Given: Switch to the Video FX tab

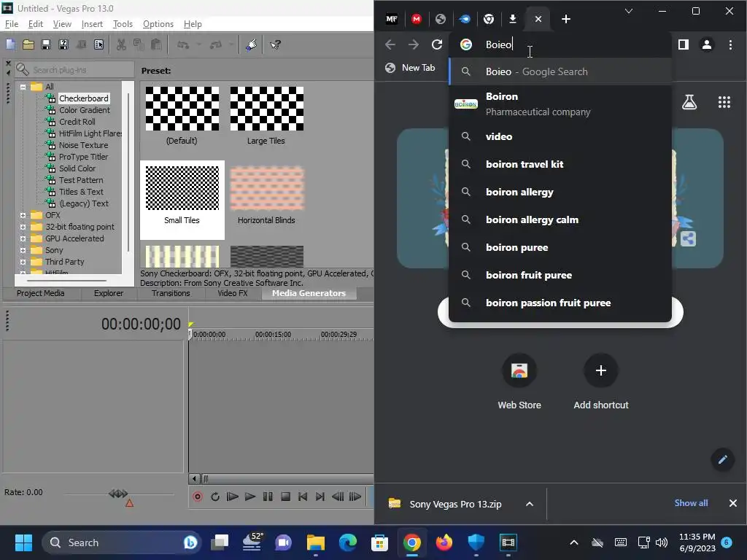Looking at the screenshot, I should tap(233, 293).
